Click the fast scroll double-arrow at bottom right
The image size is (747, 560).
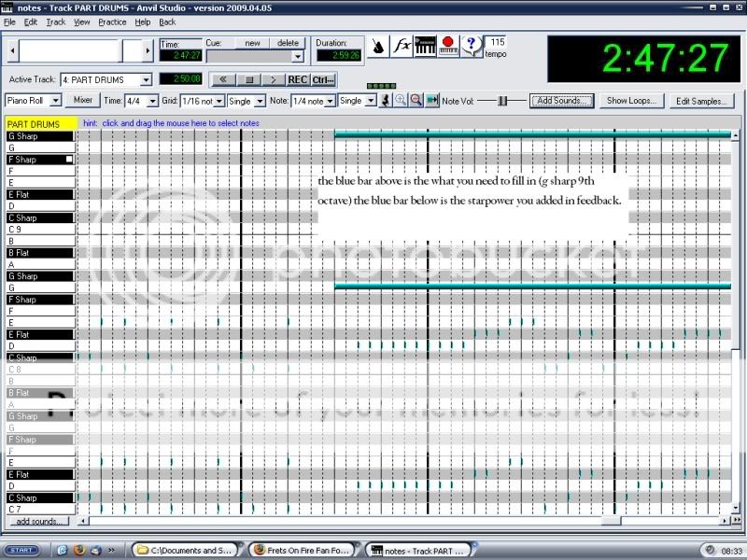tap(737, 521)
